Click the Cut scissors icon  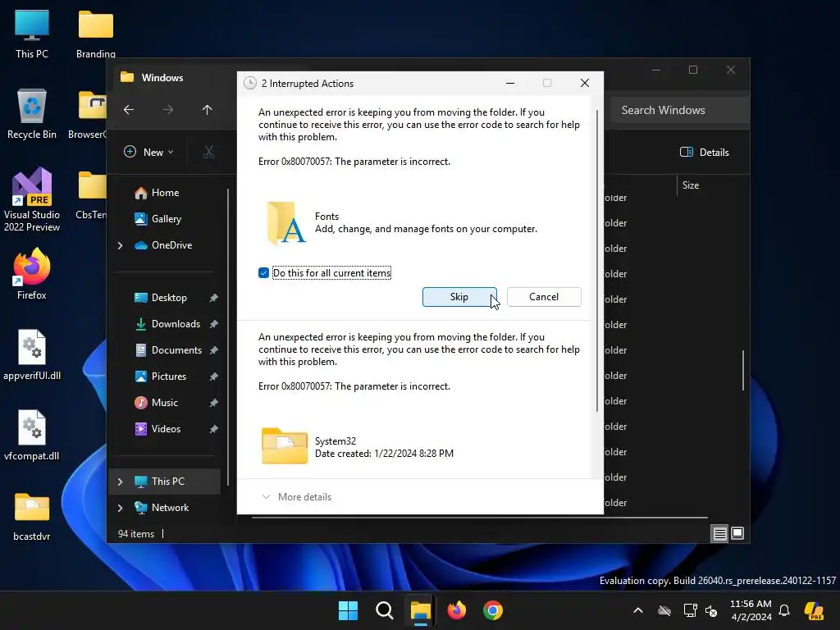click(209, 152)
